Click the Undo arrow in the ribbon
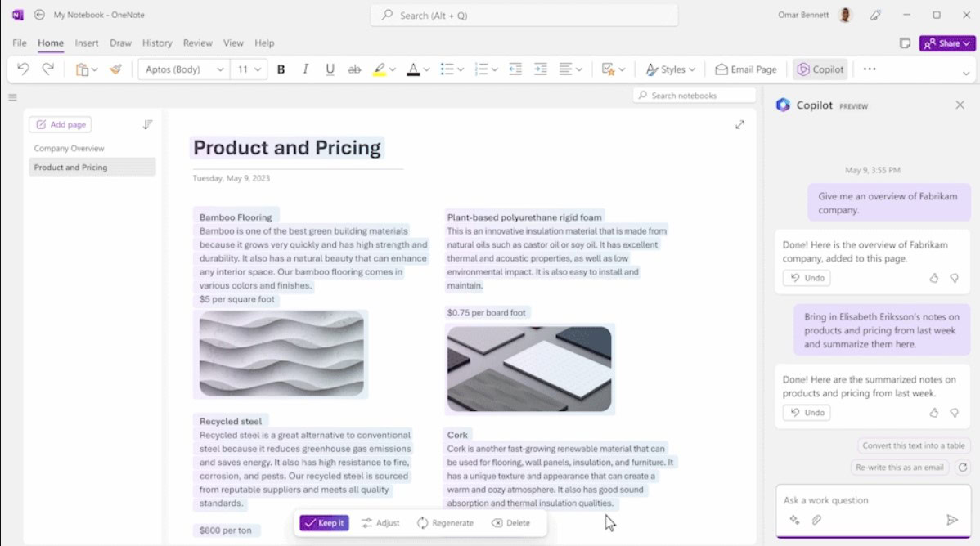980x546 pixels. tap(23, 69)
